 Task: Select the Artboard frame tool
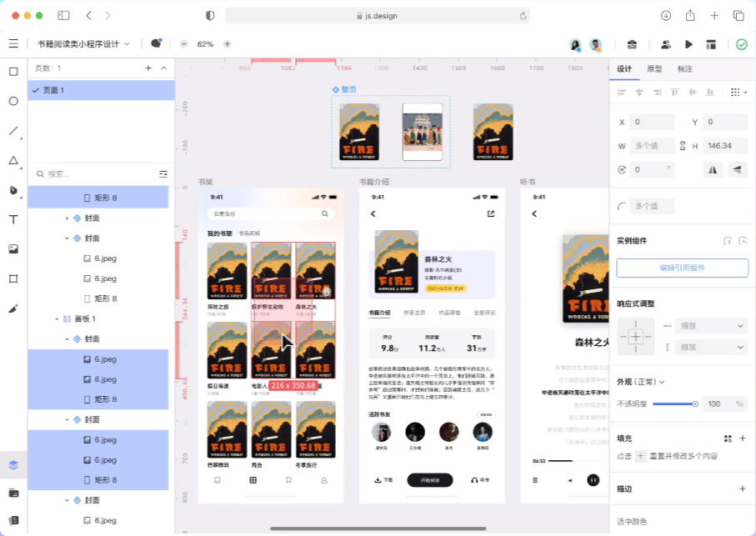coord(13,279)
